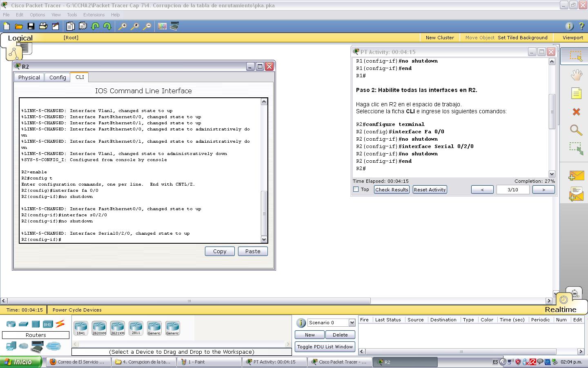This screenshot has width=588, height=368.
Task: Click the activity page number field 3/10
Action: 513,190
